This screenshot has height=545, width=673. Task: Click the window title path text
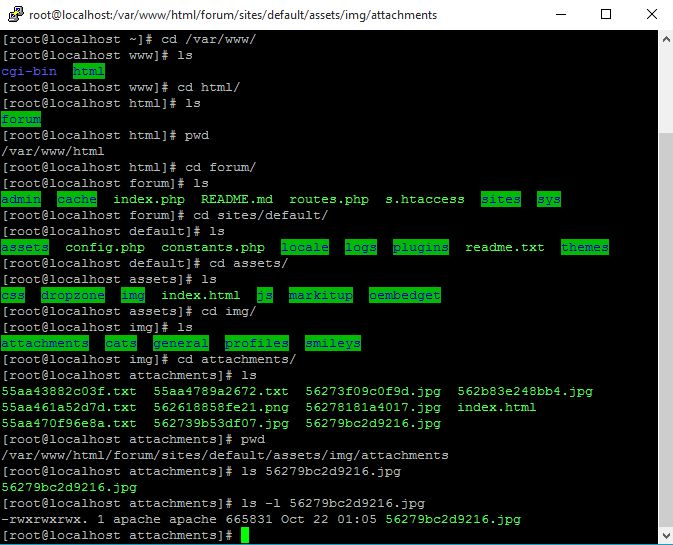pos(233,15)
